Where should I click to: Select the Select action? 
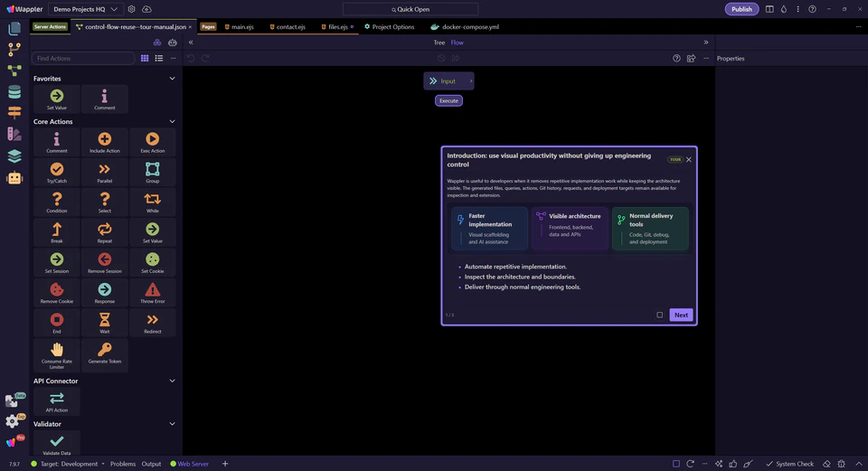pos(105,202)
